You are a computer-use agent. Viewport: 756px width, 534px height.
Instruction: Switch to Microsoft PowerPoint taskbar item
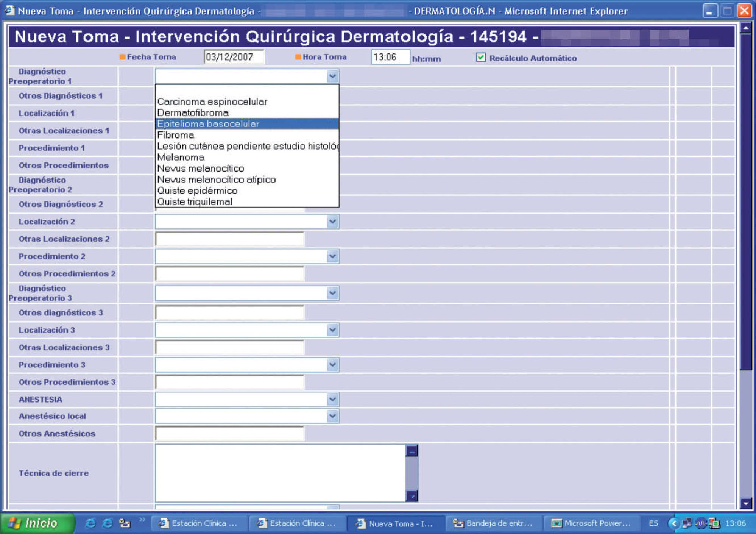pyautogui.click(x=591, y=523)
